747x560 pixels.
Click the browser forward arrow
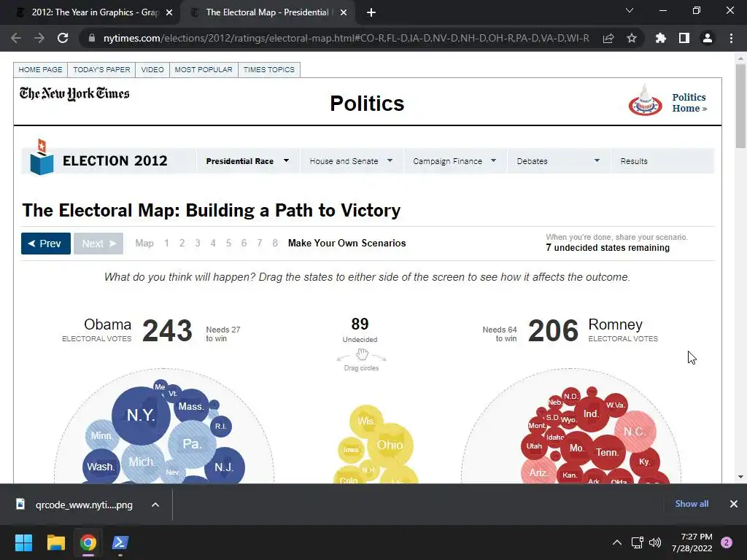[x=39, y=38]
